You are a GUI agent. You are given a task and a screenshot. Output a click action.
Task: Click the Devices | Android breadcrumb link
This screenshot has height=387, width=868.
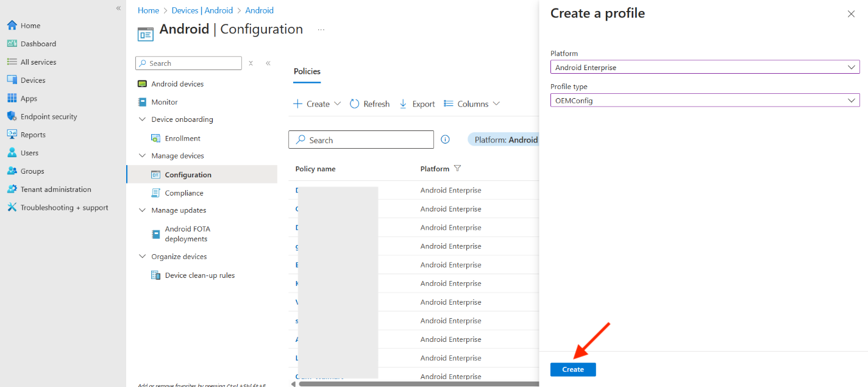point(202,10)
